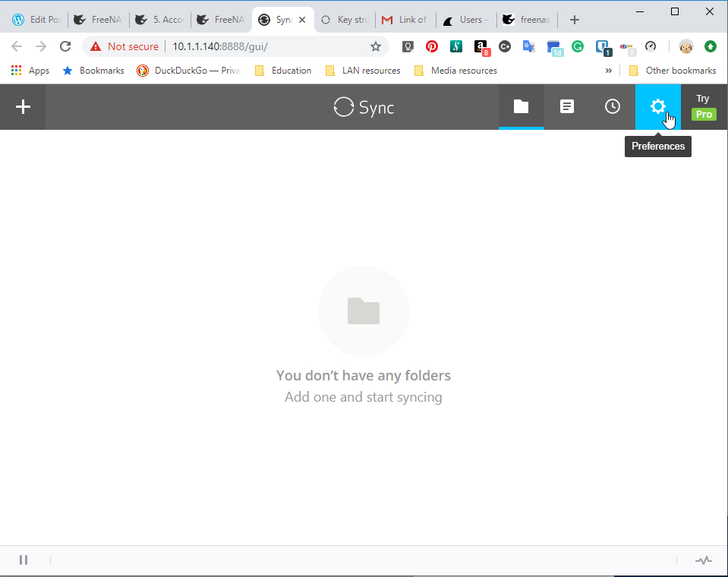Reload the page in browser

tap(65, 46)
